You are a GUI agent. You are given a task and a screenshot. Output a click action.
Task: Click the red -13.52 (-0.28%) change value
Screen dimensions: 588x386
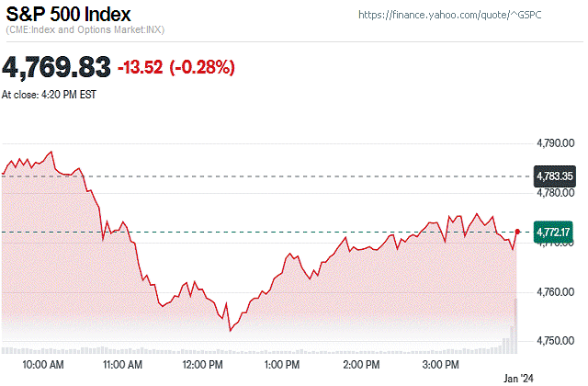[175, 67]
